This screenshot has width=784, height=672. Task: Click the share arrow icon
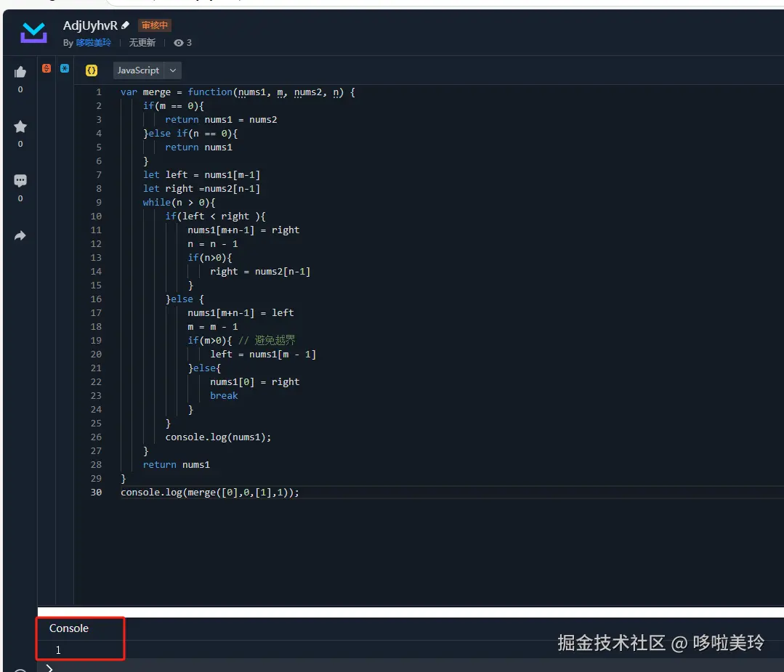click(x=20, y=235)
